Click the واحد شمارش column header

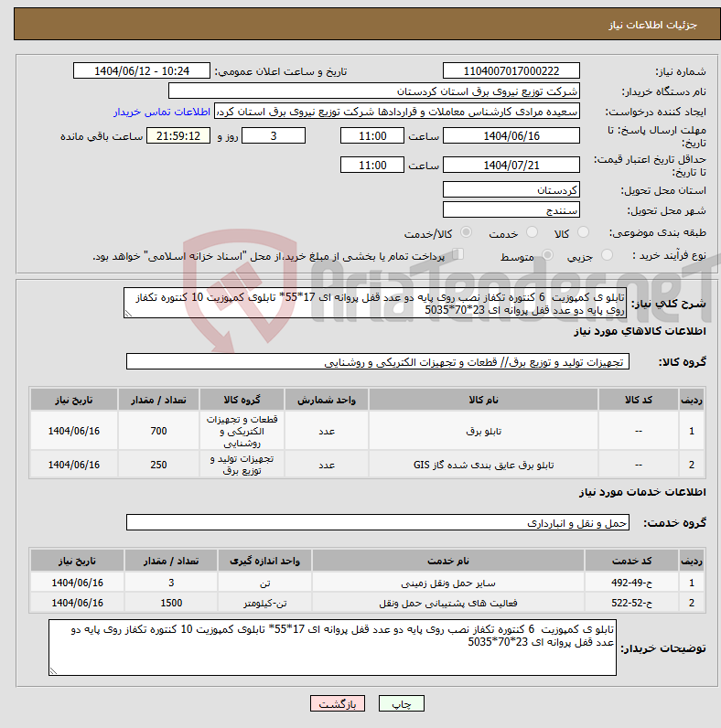click(x=326, y=400)
